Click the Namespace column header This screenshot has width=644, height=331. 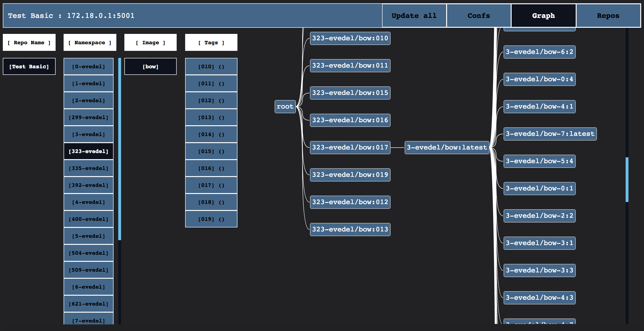90,42
